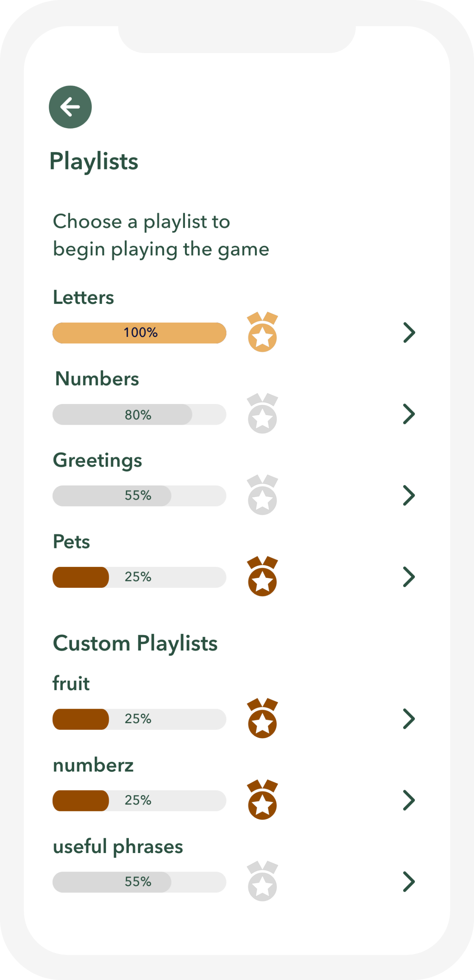474x980 pixels.
Task: Click the bronze medal next to fruit
Action: pyautogui.click(x=263, y=719)
